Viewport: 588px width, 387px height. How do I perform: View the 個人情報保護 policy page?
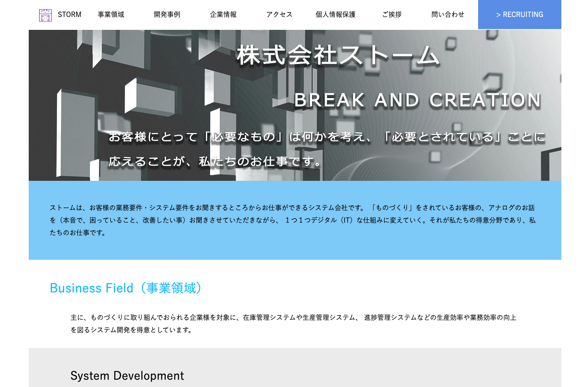pyautogui.click(x=335, y=14)
